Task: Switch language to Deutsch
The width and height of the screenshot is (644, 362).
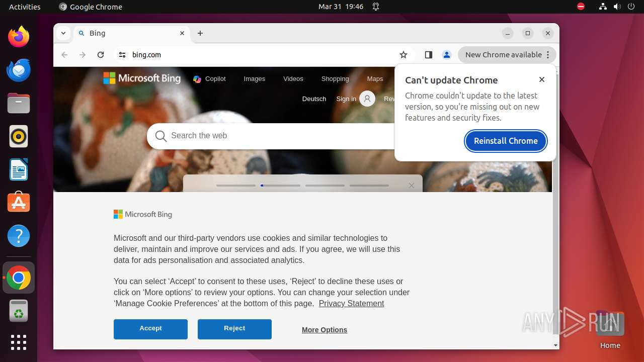Action: tap(314, 99)
